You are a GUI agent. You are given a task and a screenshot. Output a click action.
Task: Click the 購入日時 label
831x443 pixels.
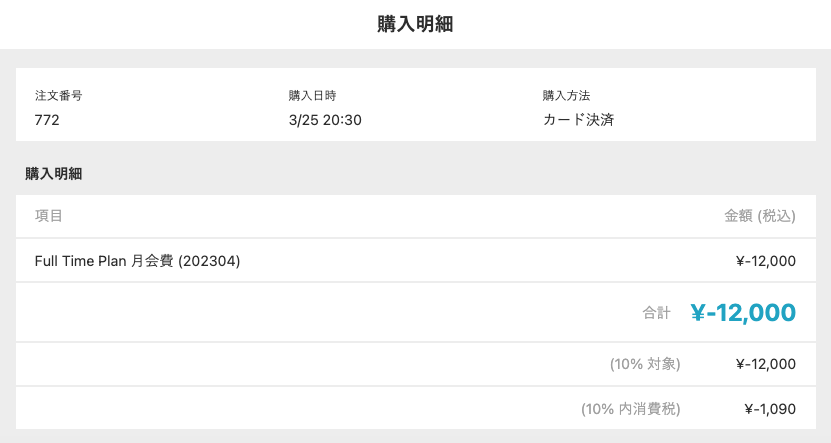[311, 96]
